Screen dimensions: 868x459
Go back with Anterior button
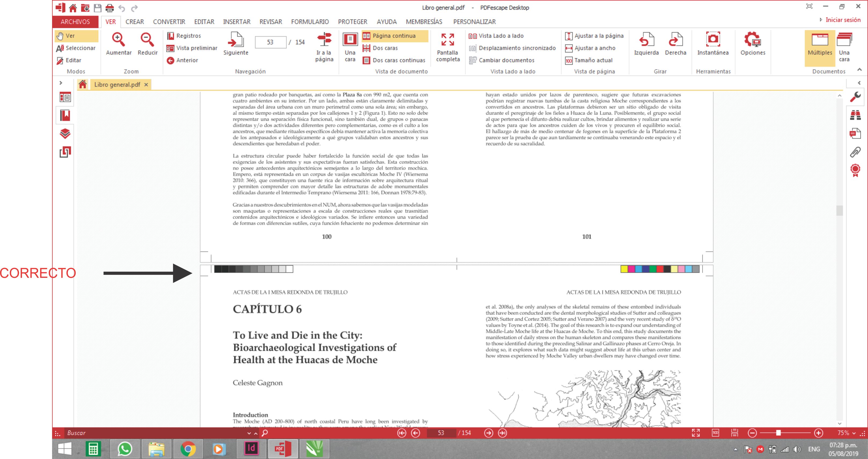pyautogui.click(x=182, y=60)
